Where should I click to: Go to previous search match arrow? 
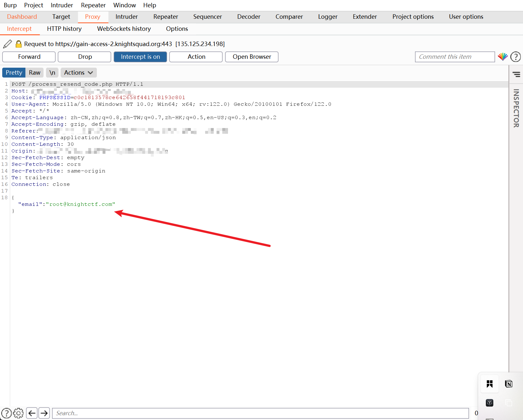pos(32,413)
